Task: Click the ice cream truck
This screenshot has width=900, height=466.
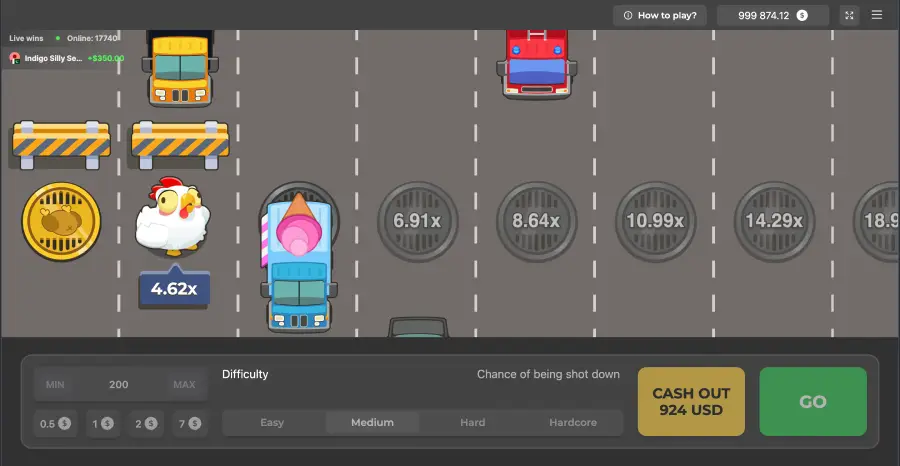Action: 298,265
